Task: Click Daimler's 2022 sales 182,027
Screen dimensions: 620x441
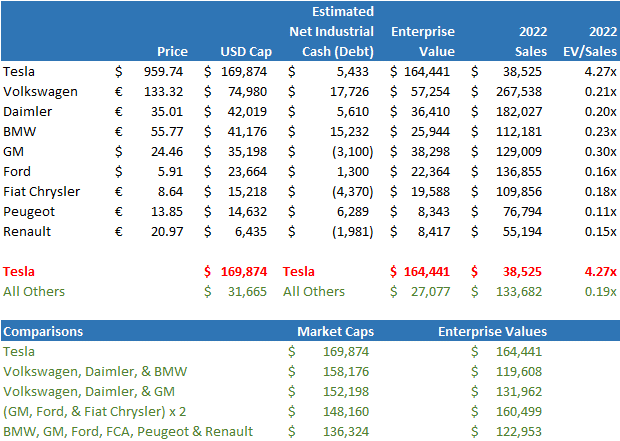Action: (x=519, y=112)
